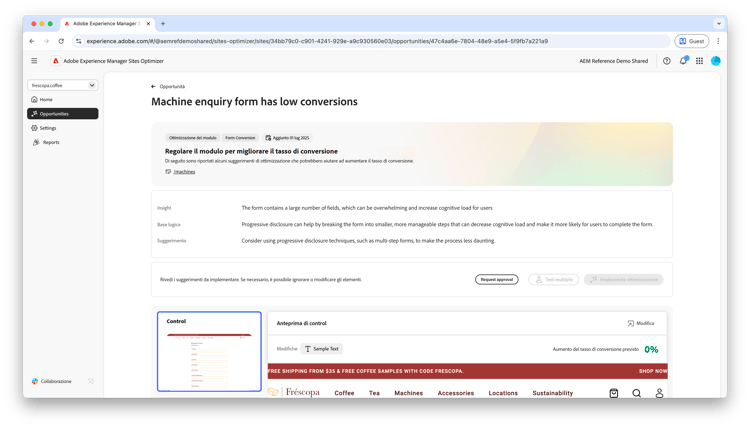Open the notifications bell
The width and height of the screenshot is (750, 428).
pos(683,61)
